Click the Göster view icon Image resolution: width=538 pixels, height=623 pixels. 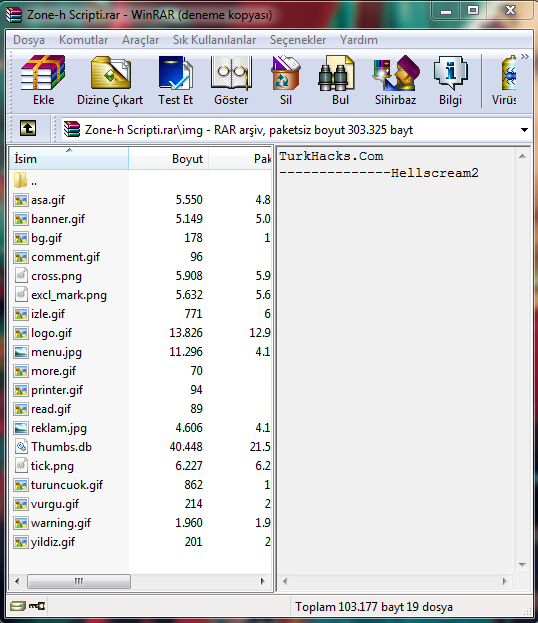[231, 81]
